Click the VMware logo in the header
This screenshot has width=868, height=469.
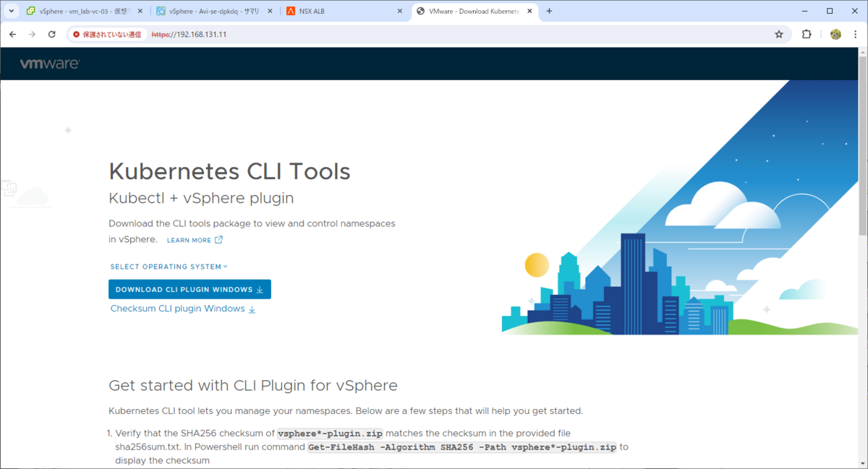[49, 64]
